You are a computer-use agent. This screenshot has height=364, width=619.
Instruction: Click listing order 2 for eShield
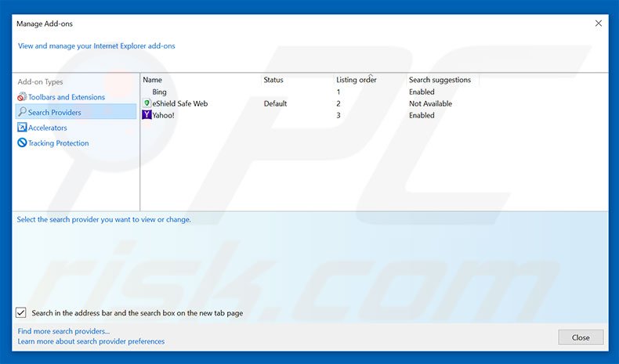click(x=338, y=103)
